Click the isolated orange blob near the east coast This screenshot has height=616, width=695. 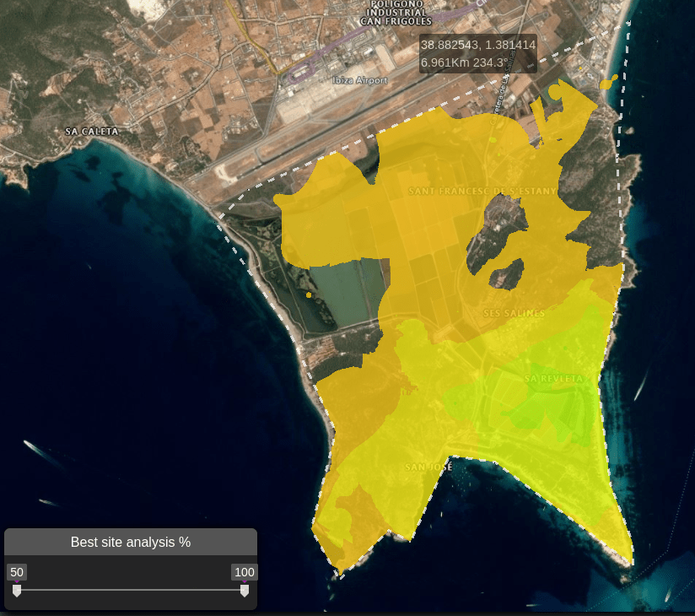click(x=606, y=83)
